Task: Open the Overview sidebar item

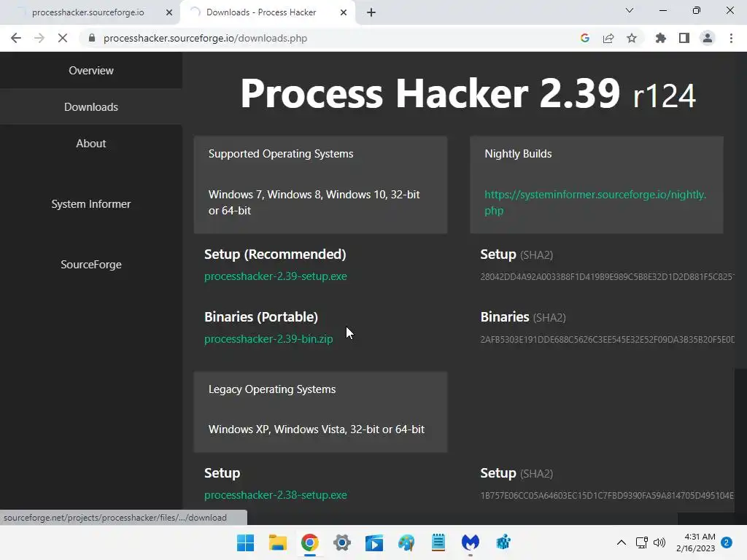Action: (x=91, y=71)
